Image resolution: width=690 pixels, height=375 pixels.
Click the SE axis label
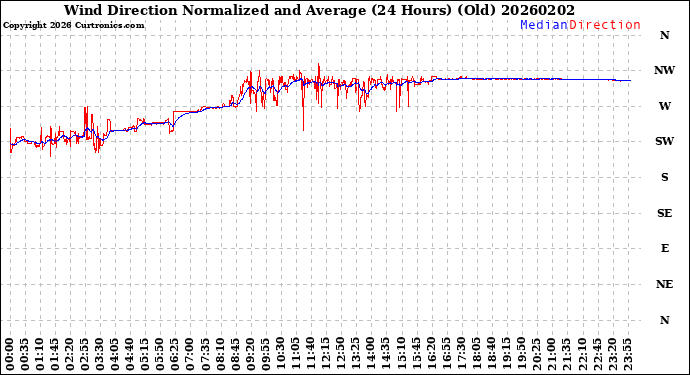(664, 213)
